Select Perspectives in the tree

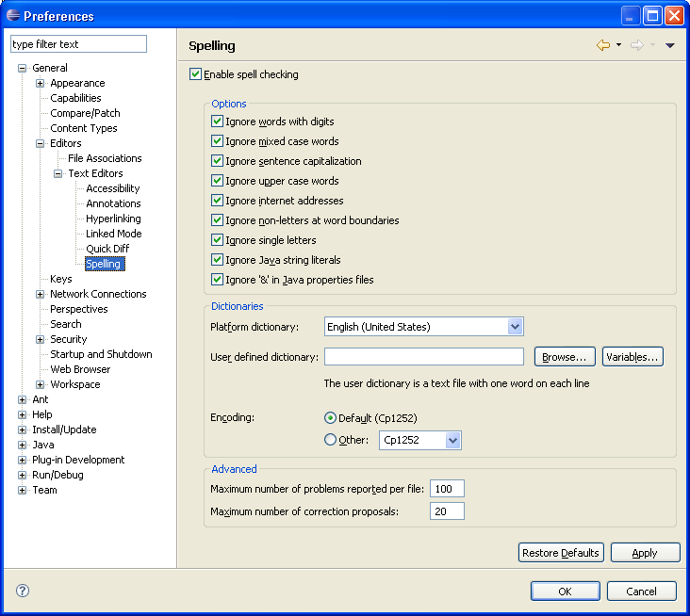pyautogui.click(x=79, y=309)
